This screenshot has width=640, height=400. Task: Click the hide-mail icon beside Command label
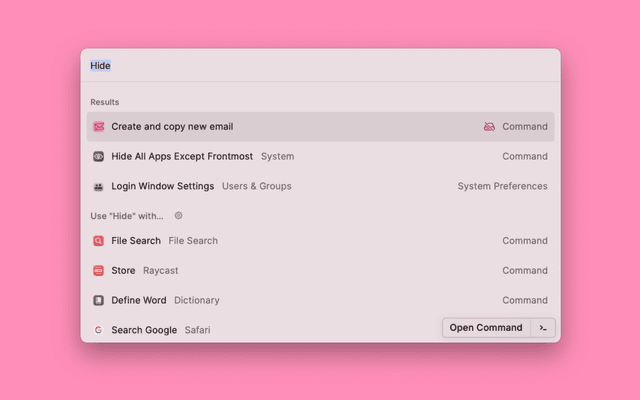(489, 127)
